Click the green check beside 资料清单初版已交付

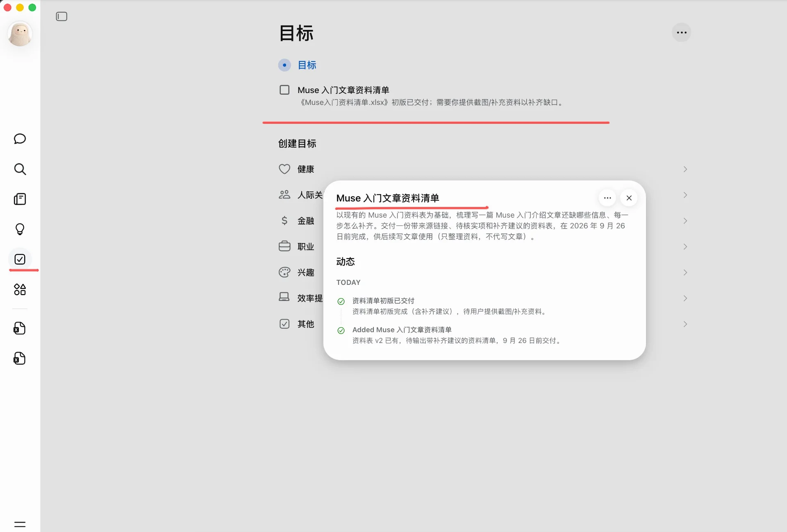pos(341,301)
